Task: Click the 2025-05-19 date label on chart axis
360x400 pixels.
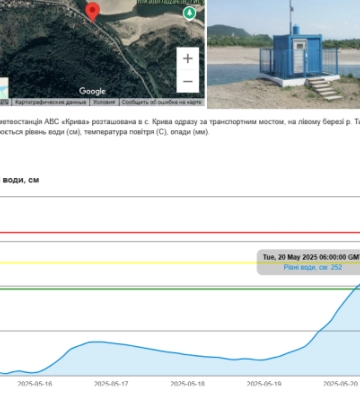Action: [264, 384]
